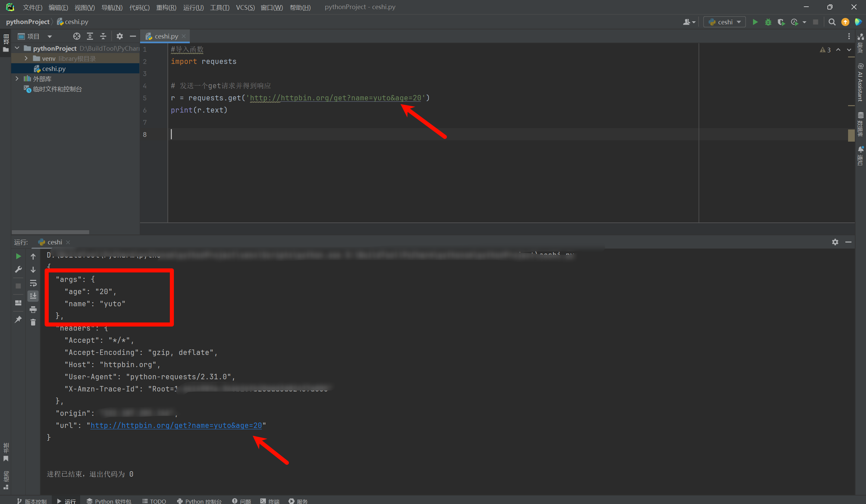Open the 文件(F) menu

pyautogui.click(x=32, y=7)
